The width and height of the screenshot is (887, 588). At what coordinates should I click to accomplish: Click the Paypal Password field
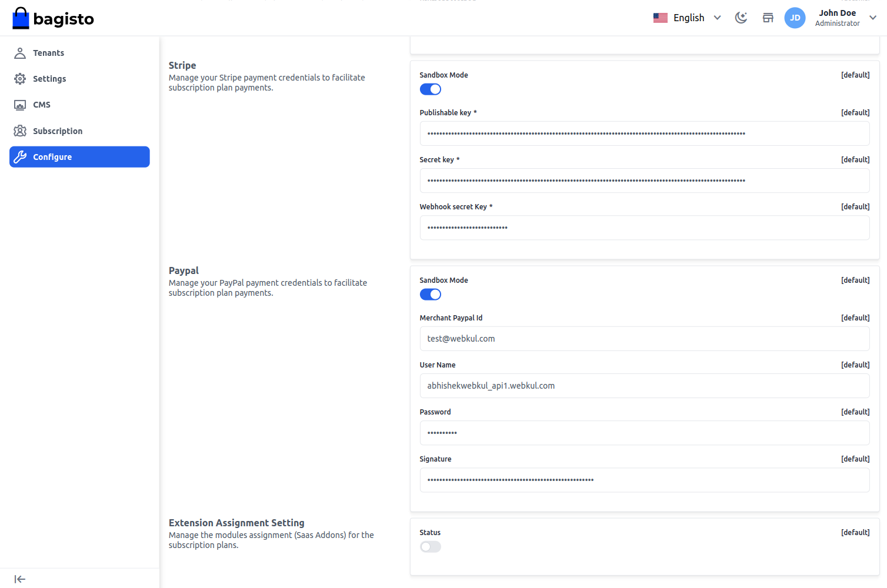tap(645, 433)
